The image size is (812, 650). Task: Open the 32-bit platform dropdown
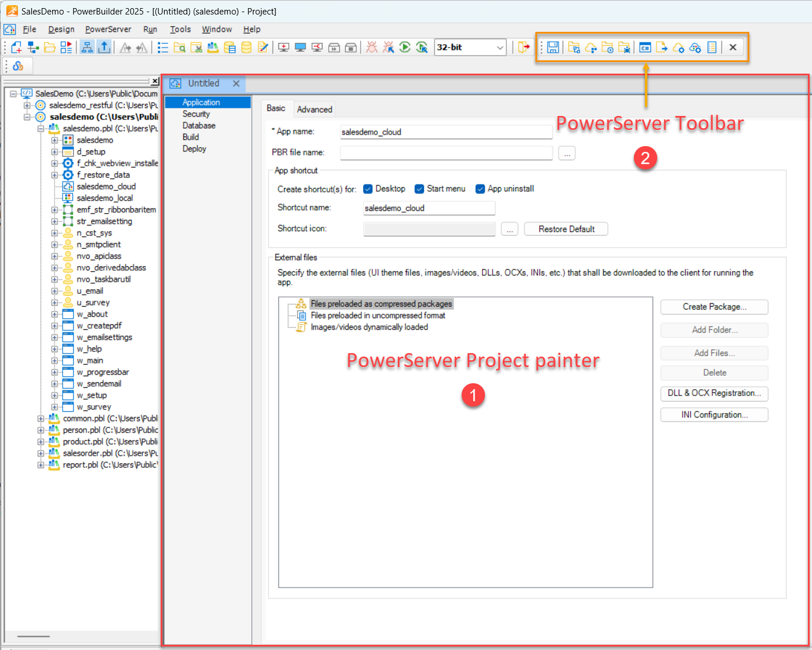coord(500,48)
